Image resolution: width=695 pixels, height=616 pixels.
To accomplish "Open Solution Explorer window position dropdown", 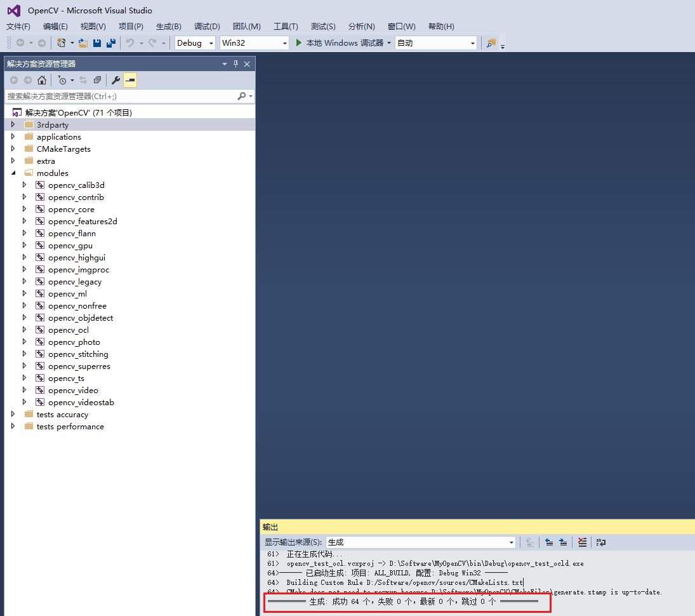I will 225,64.
